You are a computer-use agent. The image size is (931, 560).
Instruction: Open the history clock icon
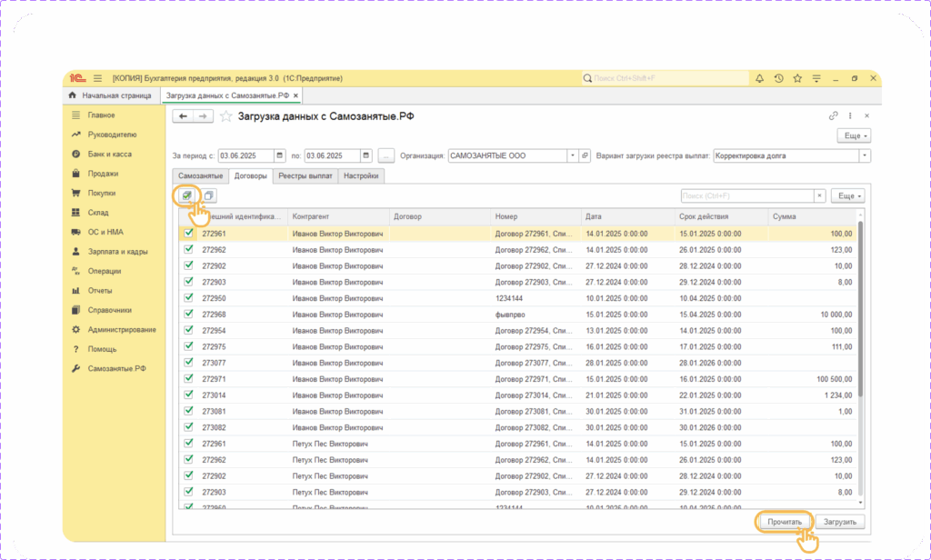[779, 79]
